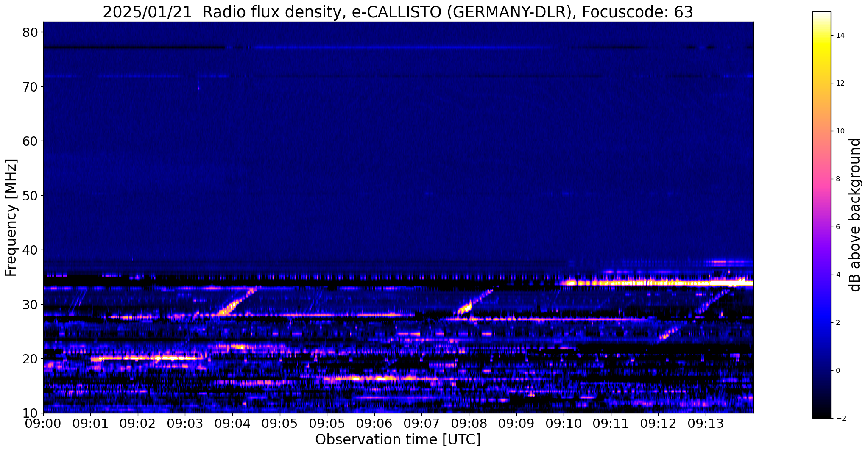Click the 'Observation time [UTC]' axis label
This screenshot has height=452, width=868.
[x=398, y=440]
